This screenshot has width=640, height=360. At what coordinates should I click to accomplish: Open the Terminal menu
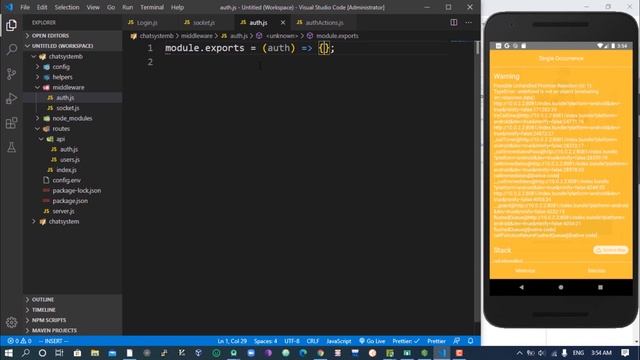152,7
